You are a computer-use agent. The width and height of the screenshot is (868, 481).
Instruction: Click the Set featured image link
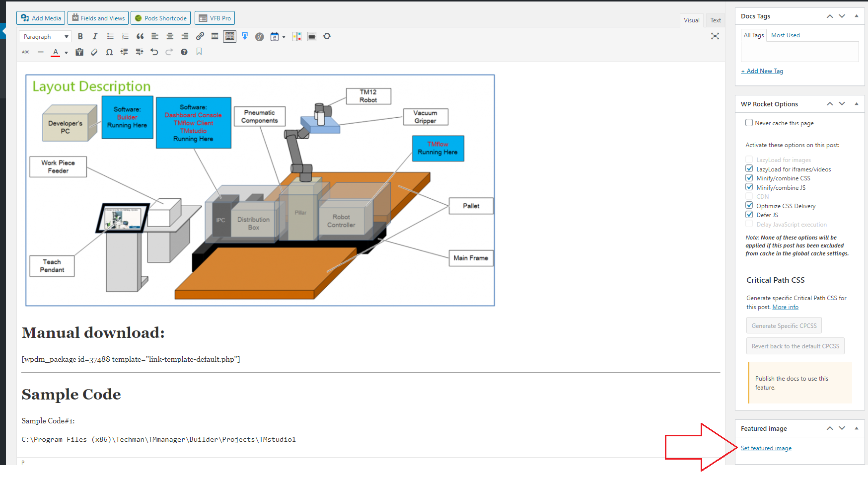[x=766, y=448]
